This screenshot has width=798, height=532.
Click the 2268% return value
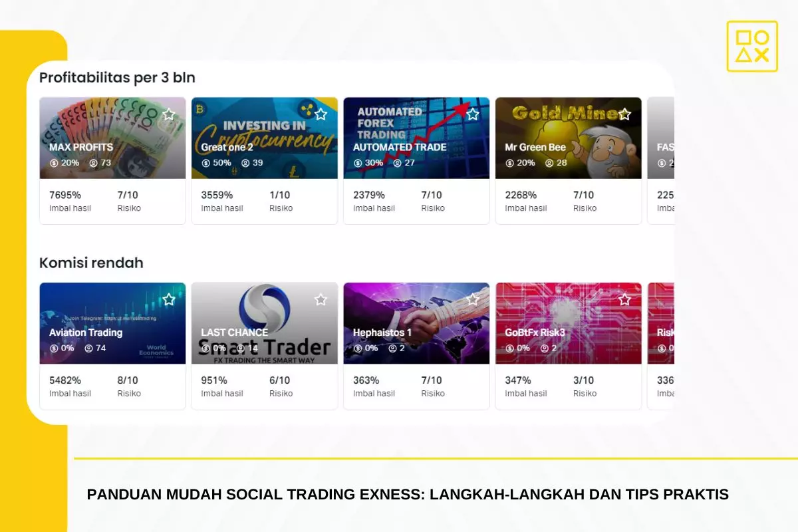521,195
